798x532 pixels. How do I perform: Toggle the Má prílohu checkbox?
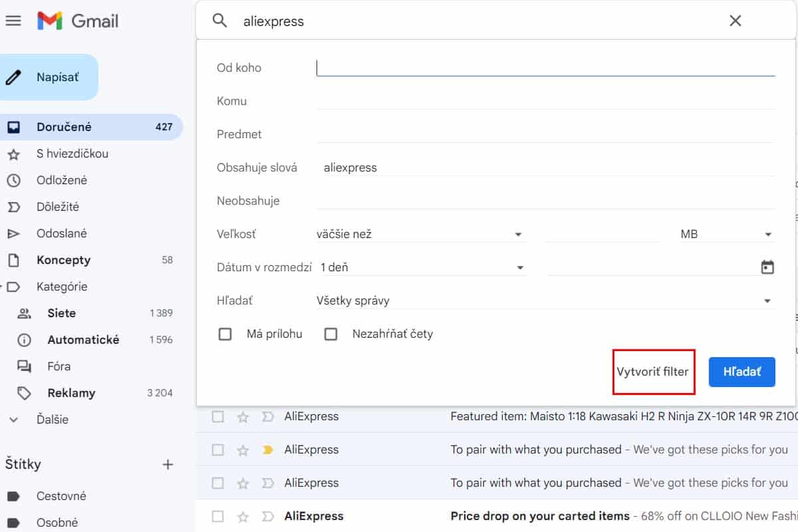coord(225,334)
